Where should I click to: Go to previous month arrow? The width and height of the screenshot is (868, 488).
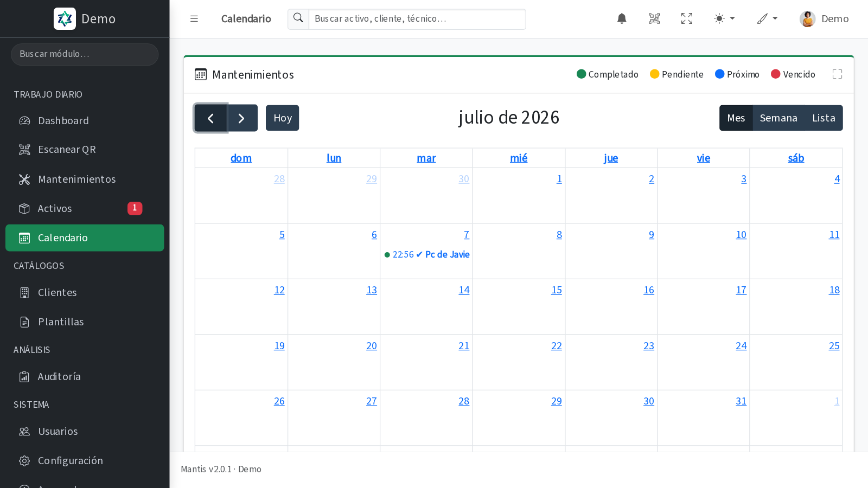(x=210, y=118)
